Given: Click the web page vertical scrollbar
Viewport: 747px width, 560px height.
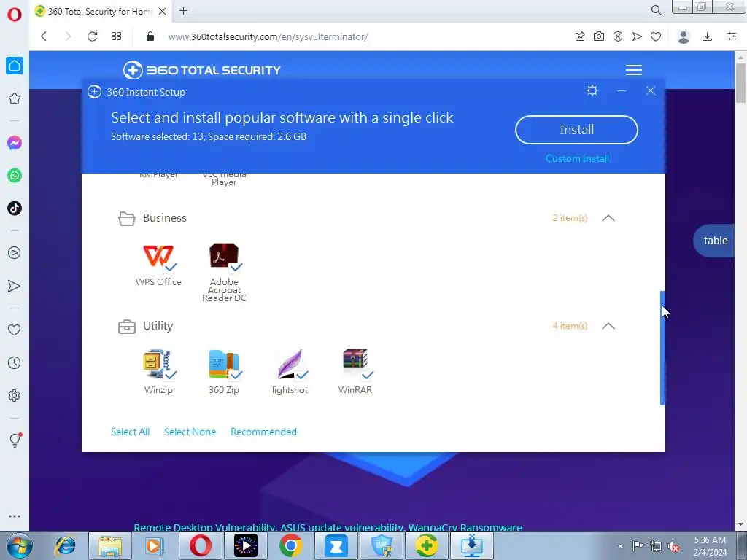Looking at the screenshot, I should coord(740,82).
